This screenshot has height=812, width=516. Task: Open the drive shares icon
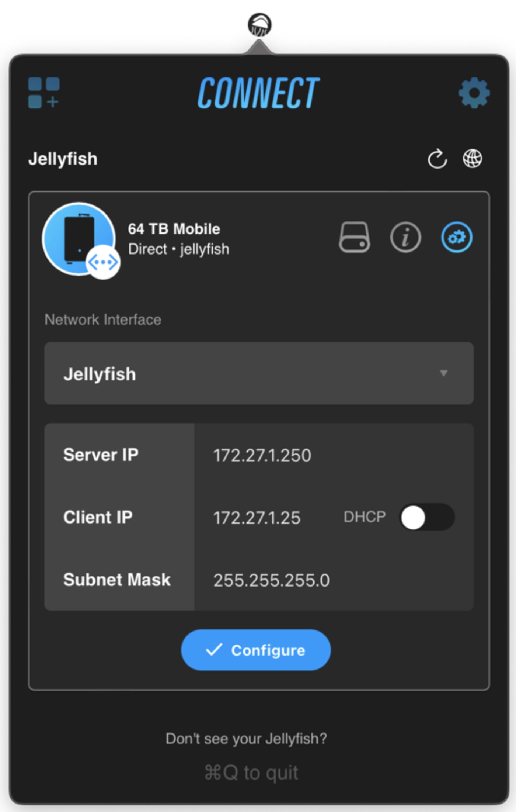point(355,237)
